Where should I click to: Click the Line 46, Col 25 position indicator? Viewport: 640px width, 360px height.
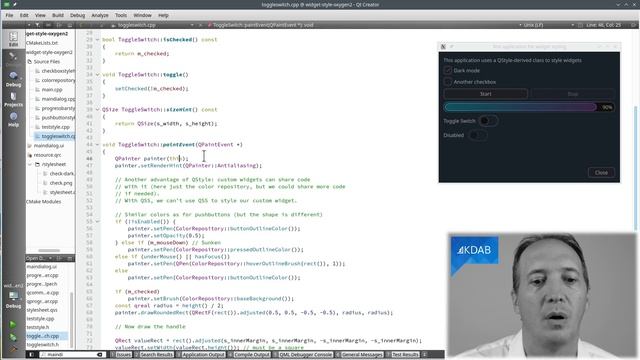point(603,25)
